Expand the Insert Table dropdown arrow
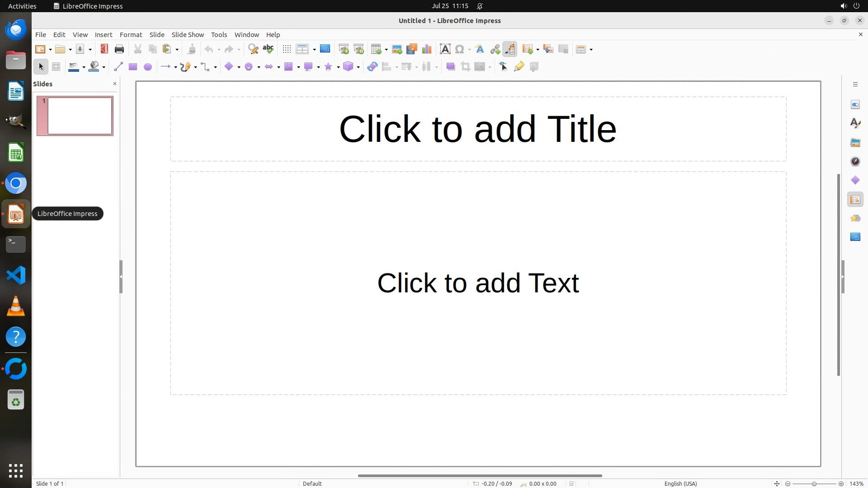868x488 pixels. [x=387, y=50]
